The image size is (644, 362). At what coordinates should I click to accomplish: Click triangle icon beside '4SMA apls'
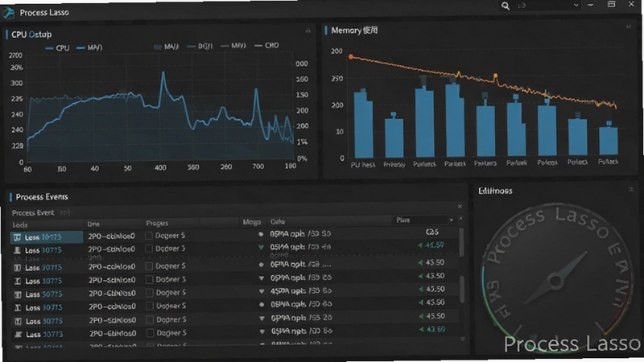click(261, 291)
